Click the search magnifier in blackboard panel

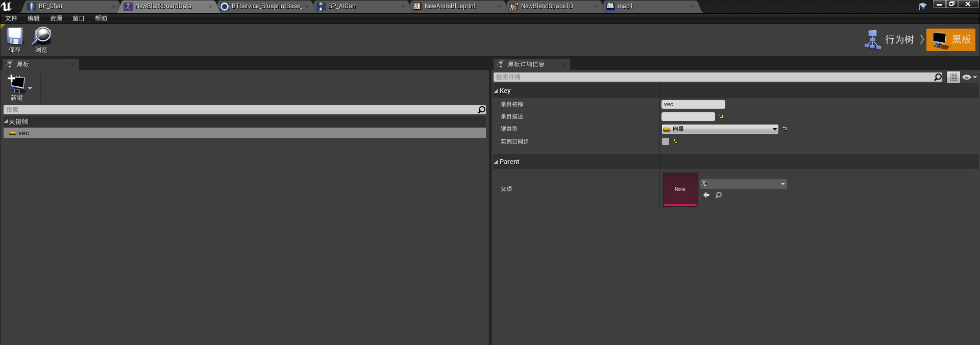click(x=481, y=110)
